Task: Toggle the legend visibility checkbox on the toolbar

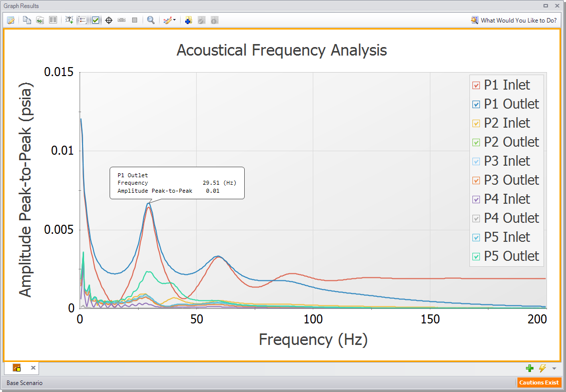Action: 96,20
